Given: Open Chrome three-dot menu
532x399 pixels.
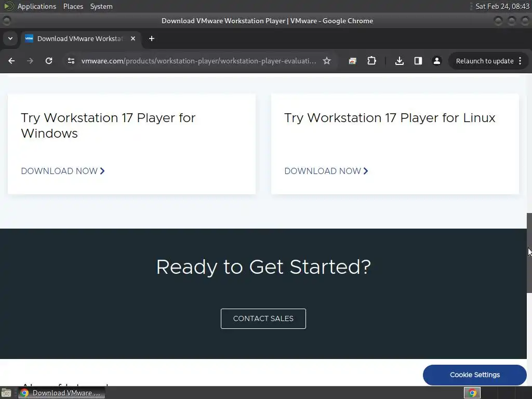Looking at the screenshot, I should (520, 61).
